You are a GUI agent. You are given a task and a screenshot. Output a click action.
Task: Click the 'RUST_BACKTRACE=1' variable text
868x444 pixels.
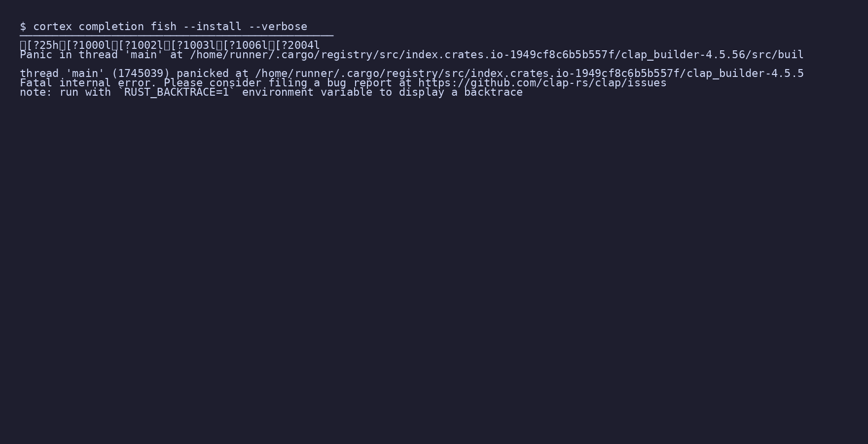(x=177, y=92)
